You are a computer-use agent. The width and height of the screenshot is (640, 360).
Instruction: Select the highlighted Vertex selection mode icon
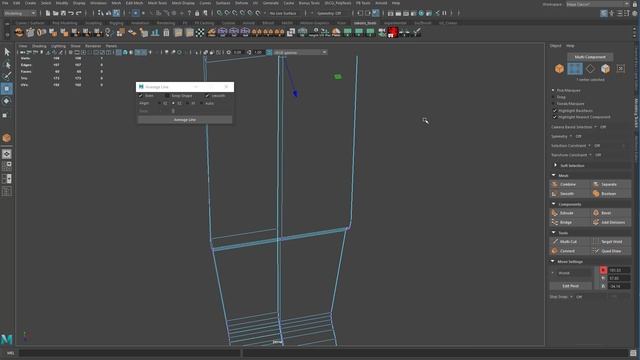click(x=575, y=69)
